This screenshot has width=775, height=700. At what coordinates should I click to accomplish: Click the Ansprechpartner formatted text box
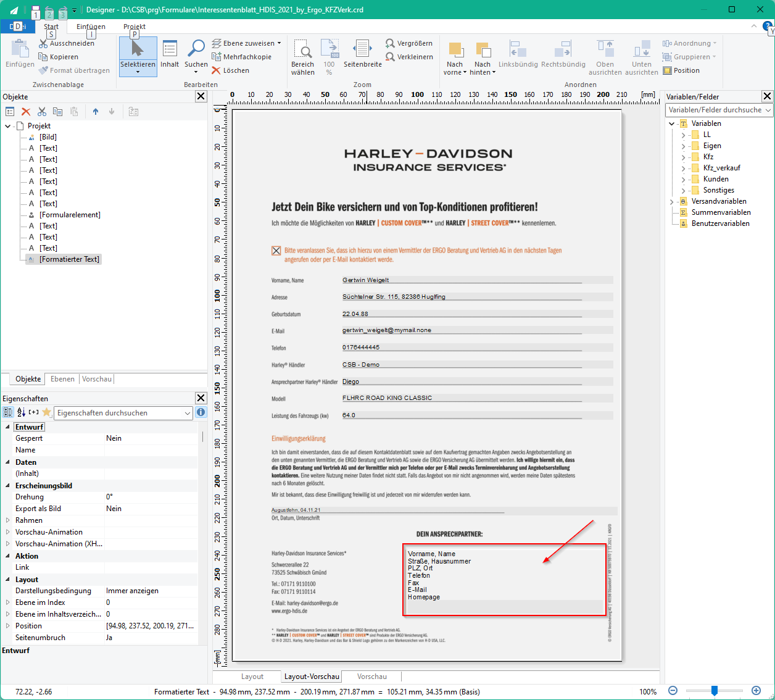coord(505,580)
